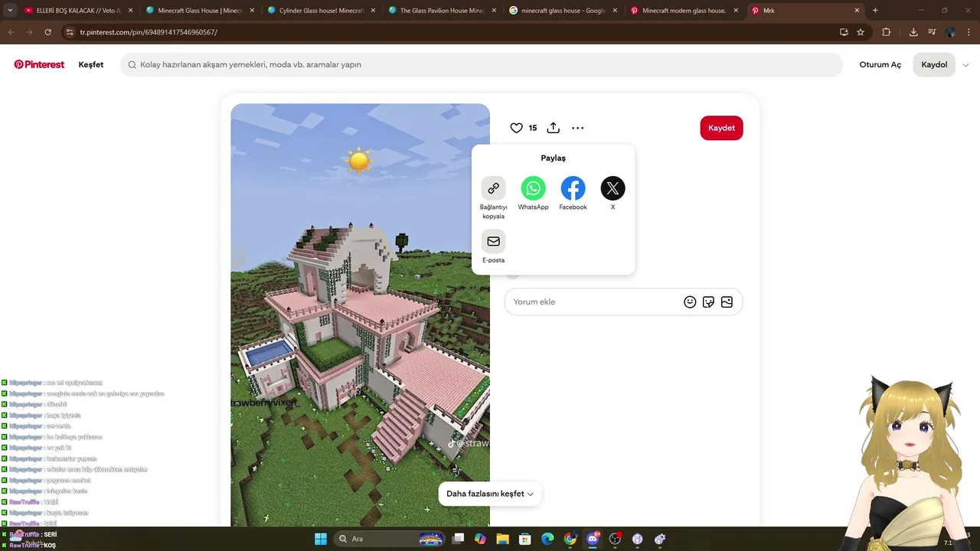This screenshot has height=551, width=980.
Task: Open File Explorer from taskbar
Action: point(503,539)
